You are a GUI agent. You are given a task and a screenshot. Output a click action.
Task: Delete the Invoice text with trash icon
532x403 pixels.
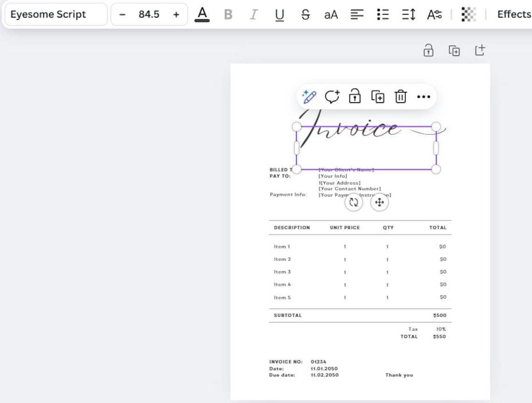[400, 97]
